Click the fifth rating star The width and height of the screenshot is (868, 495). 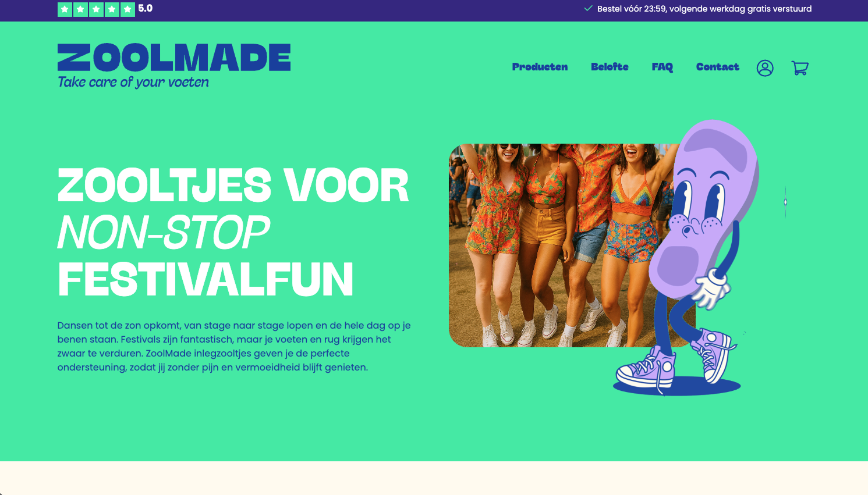coord(127,9)
